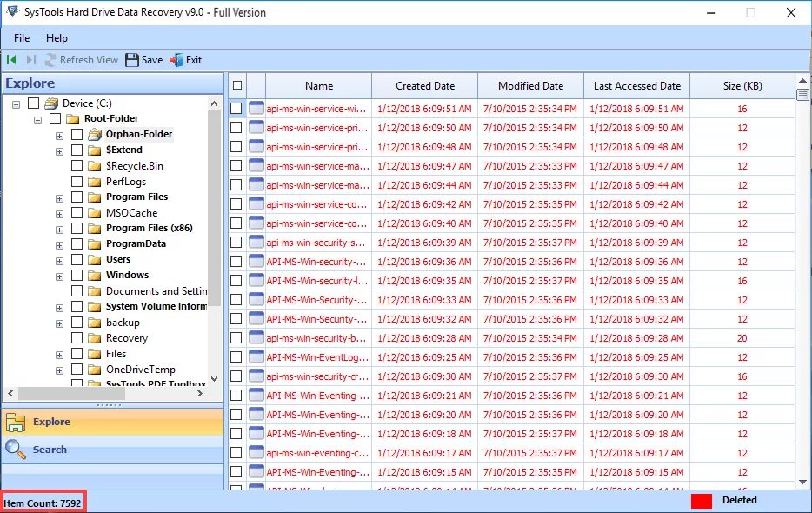
Task: Click file icon for api-ms-win-service-wi... row
Action: tap(256, 109)
